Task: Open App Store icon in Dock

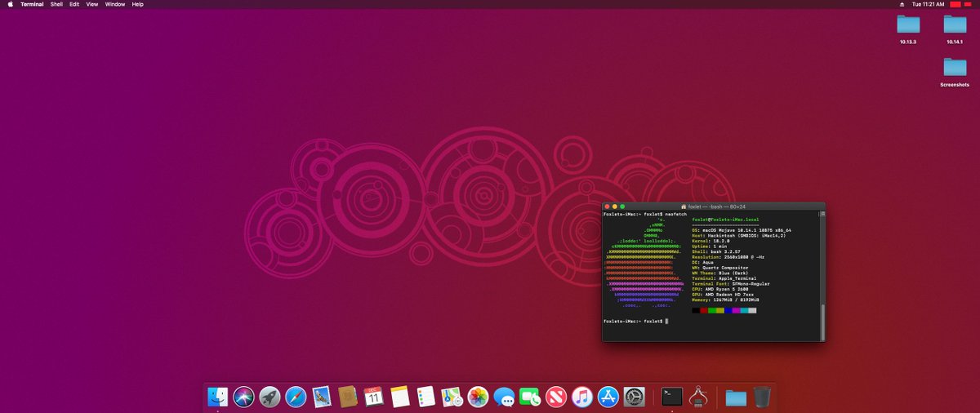Action: (x=608, y=397)
